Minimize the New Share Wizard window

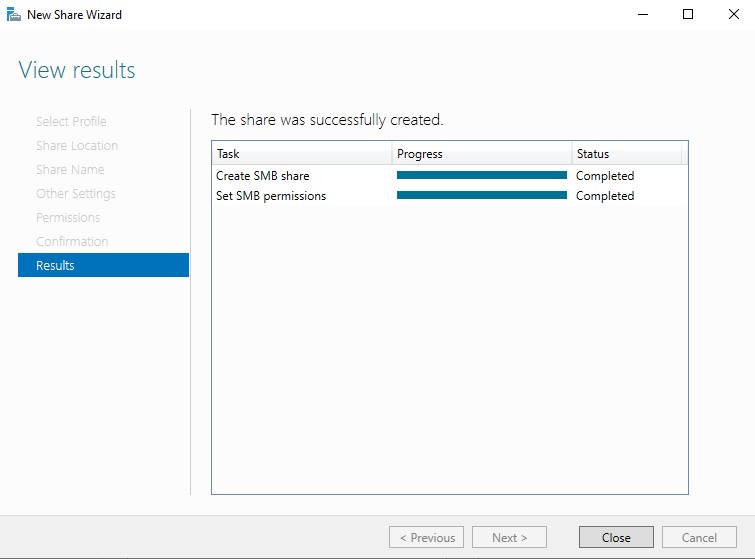point(643,15)
